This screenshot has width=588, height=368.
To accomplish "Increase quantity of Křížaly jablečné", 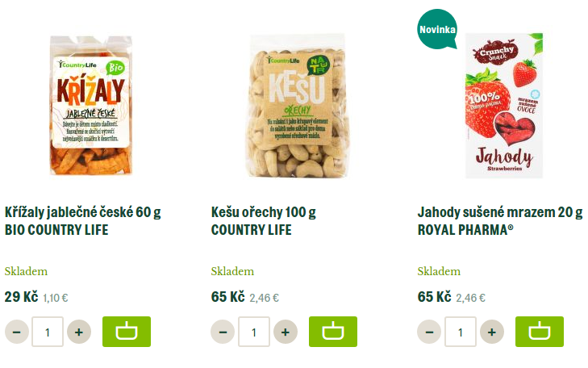I will pos(79,332).
